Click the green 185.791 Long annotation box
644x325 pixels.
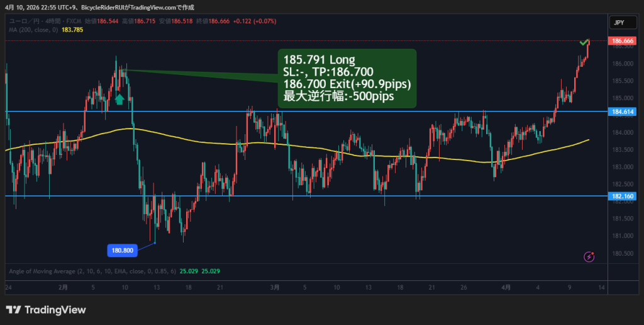pyautogui.click(x=347, y=79)
